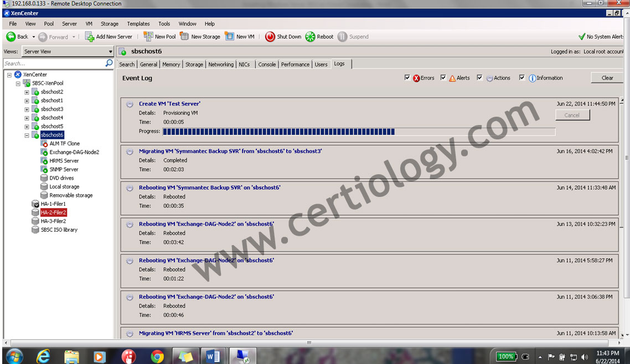Click the New Storage label
Image resolution: width=630 pixels, height=364 pixels.
[206, 37]
